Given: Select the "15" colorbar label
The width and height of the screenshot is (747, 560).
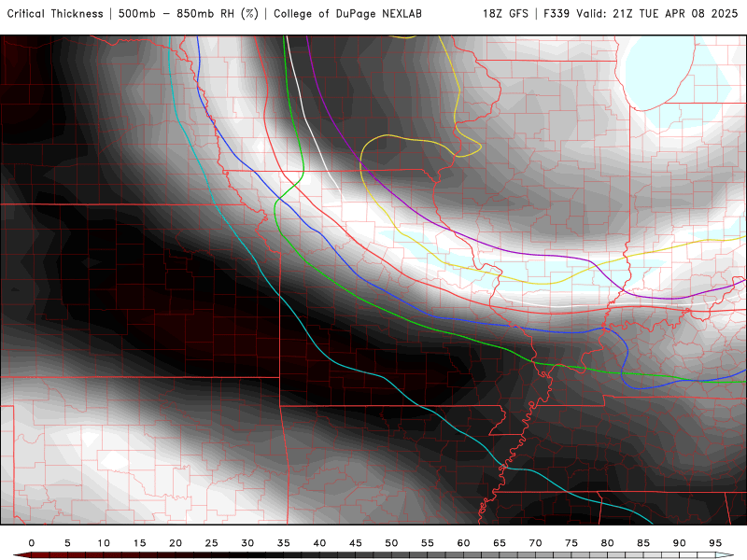Looking at the screenshot, I should click(x=139, y=543).
